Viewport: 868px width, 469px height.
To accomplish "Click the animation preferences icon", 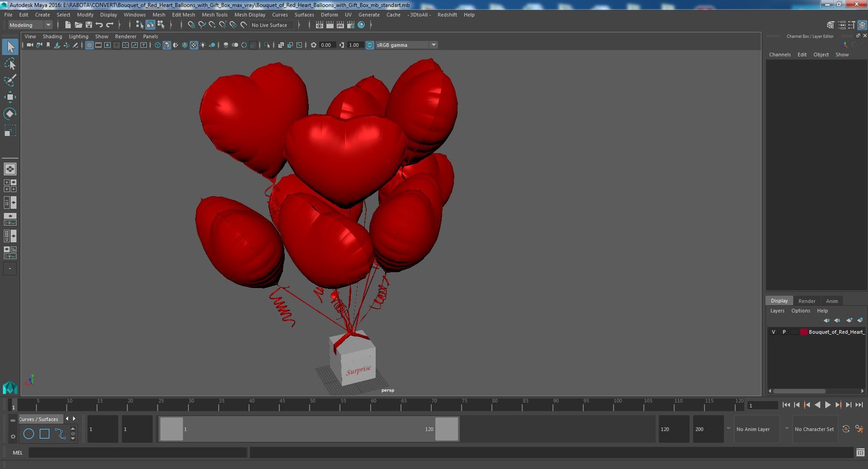I will click(x=859, y=429).
